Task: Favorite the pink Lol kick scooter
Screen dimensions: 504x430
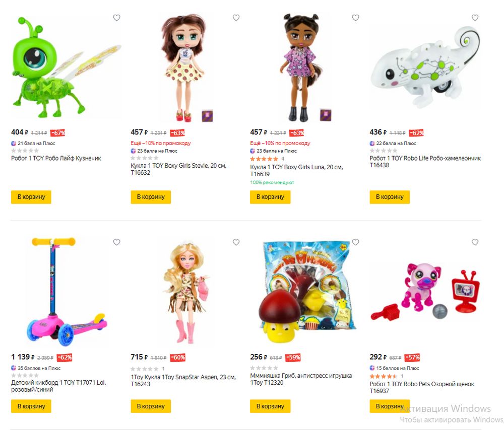Action: tap(117, 242)
